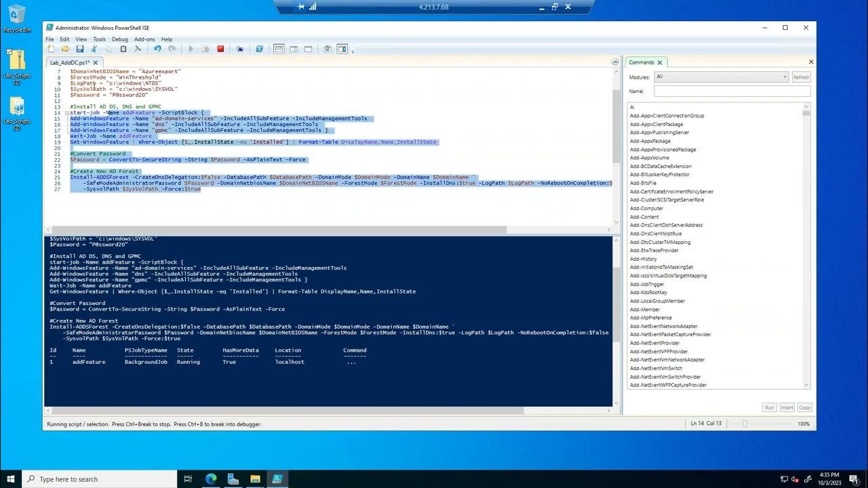Image resolution: width=868 pixels, height=488 pixels.
Task: Open the Add-ons menu
Action: 144,39
